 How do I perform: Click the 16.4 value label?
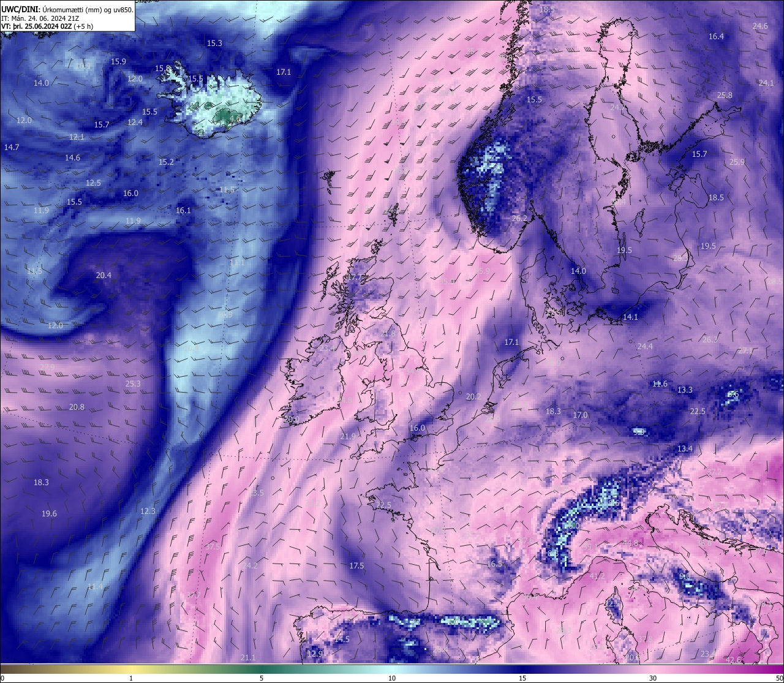pos(716,37)
